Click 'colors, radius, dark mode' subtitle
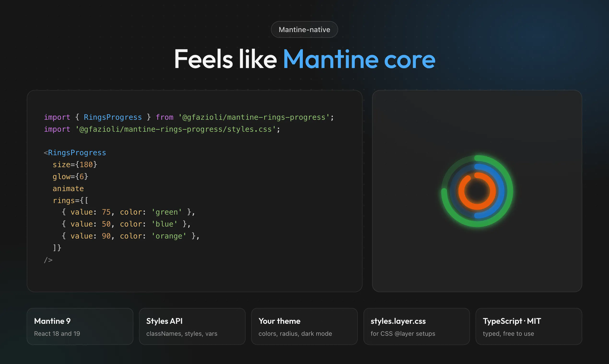Viewport: 609px width, 364px height. point(295,334)
